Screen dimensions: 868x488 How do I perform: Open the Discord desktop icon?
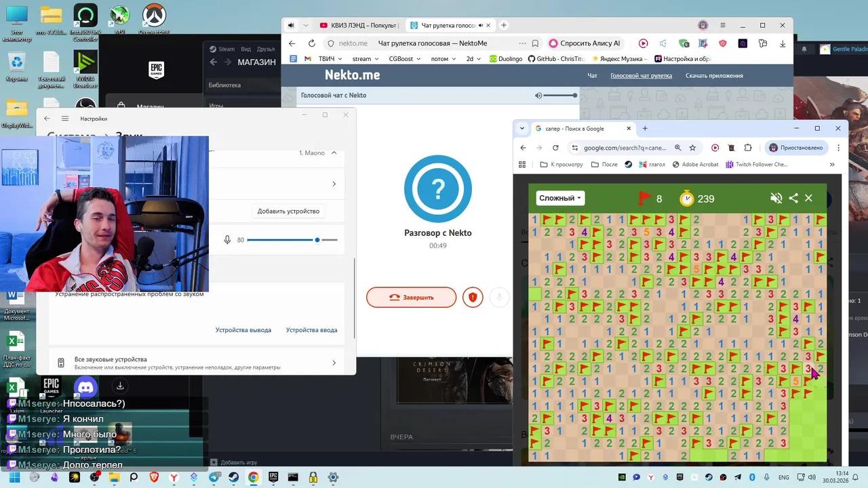pos(86,388)
